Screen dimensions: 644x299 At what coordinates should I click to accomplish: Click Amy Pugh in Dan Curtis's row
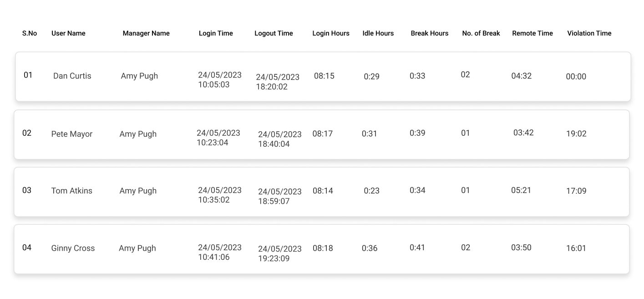pos(139,76)
